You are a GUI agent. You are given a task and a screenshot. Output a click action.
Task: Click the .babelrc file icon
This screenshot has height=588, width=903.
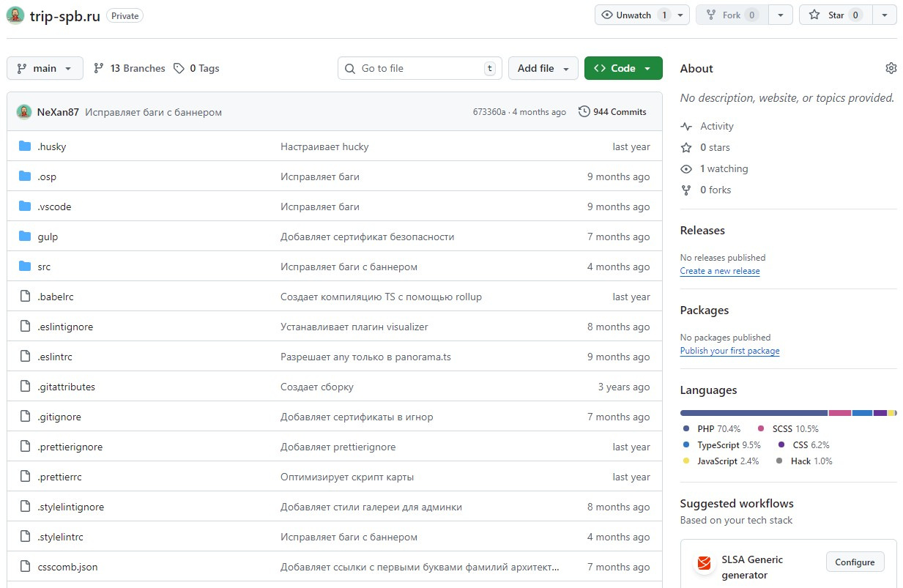(x=25, y=297)
